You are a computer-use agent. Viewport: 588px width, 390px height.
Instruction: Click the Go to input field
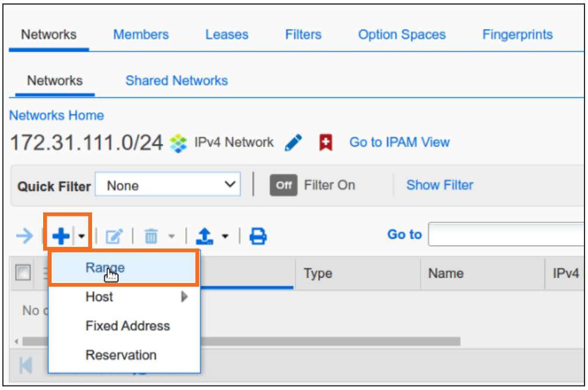point(506,235)
